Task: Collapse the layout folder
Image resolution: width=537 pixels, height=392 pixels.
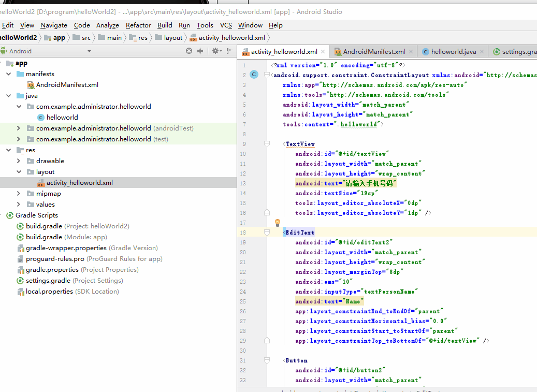Action: [x=19, y=172]
